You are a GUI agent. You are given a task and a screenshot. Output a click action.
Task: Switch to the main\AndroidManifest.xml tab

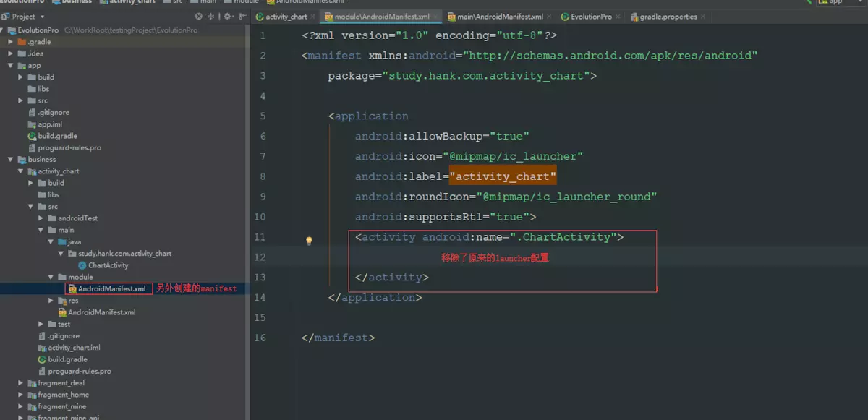coord(498,17)
